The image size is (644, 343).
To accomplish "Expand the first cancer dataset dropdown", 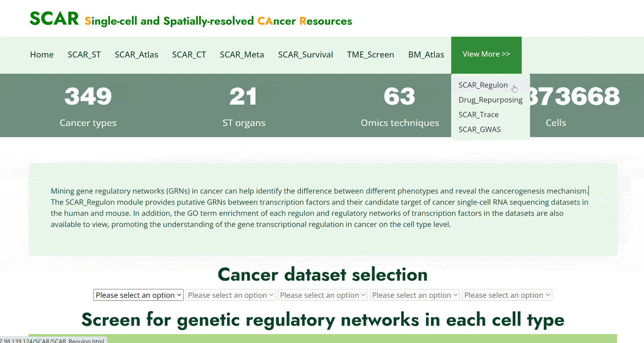I will pyautogui.click(x=138, y=295).
